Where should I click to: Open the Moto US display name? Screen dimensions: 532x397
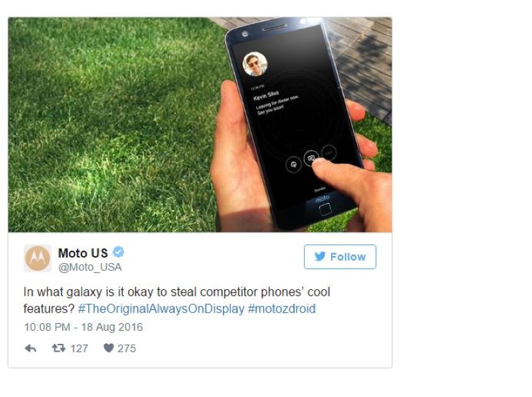pyautogui.click(x=83, y=253)
